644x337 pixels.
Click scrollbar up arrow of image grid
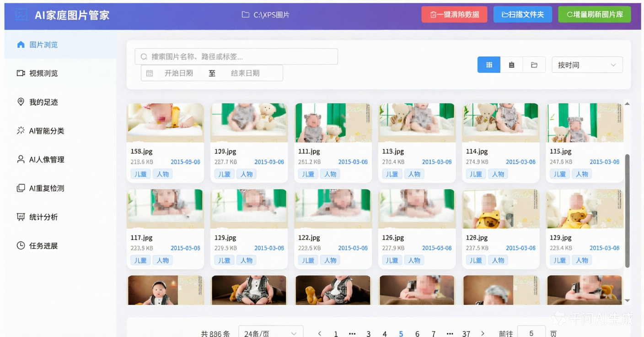pos(628,104)
